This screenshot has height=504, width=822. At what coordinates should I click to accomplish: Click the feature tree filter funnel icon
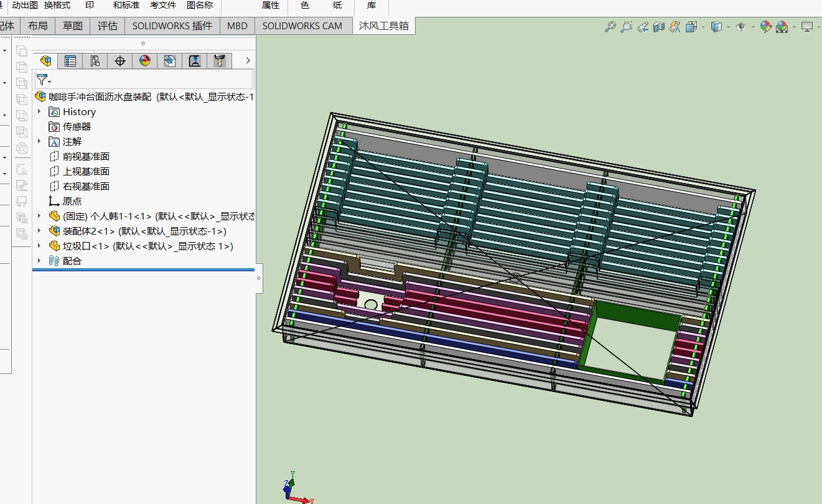coord(42,79)
